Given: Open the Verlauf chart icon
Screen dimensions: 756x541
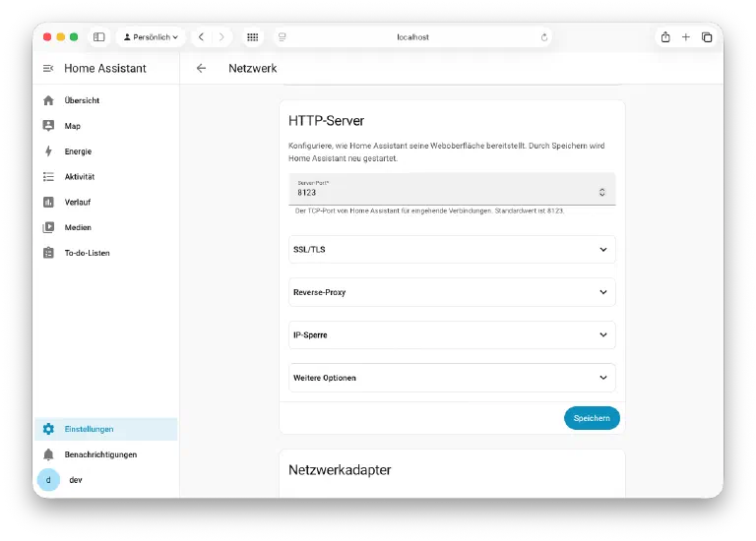Looking at the screenshot, I should (48, 203).
